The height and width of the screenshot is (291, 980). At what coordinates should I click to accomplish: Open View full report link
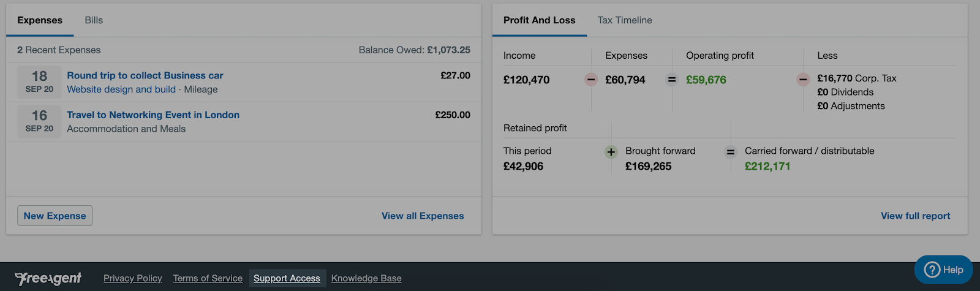pos(916,216)
